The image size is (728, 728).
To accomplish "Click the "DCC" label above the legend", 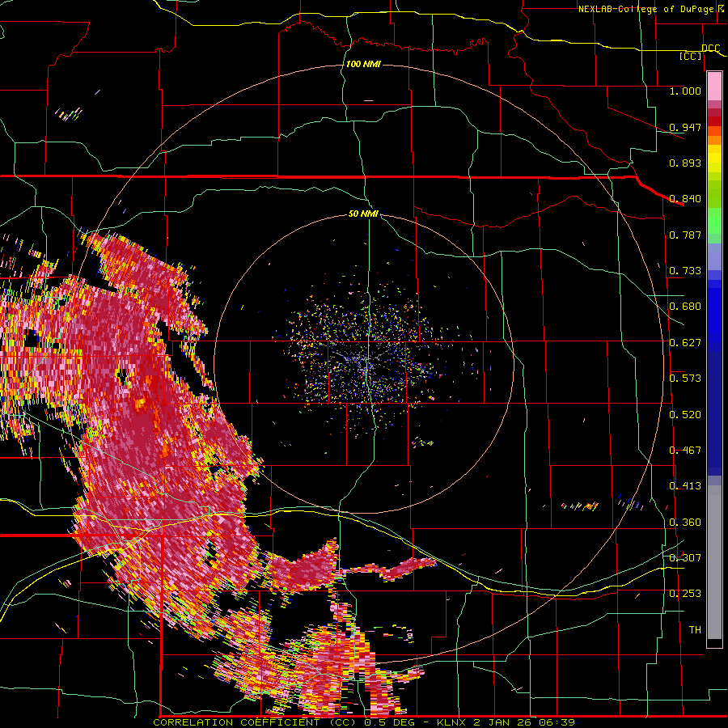I will (710, 48).
